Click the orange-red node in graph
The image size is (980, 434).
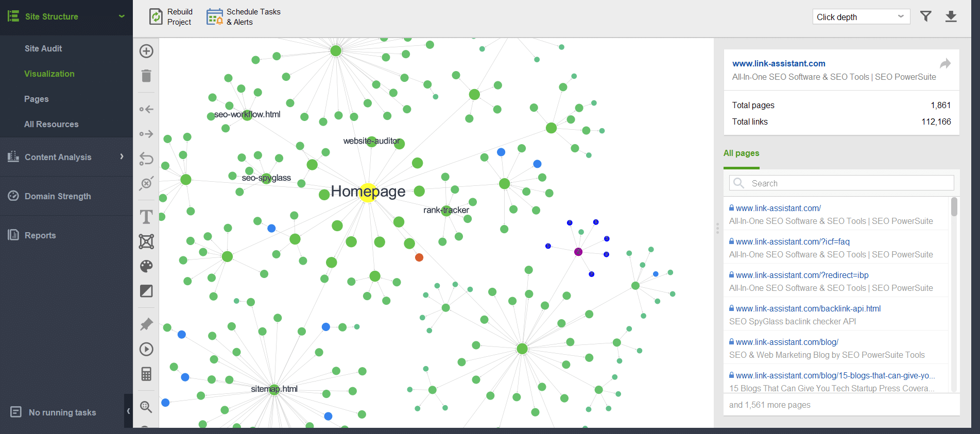tap(419, 257)
